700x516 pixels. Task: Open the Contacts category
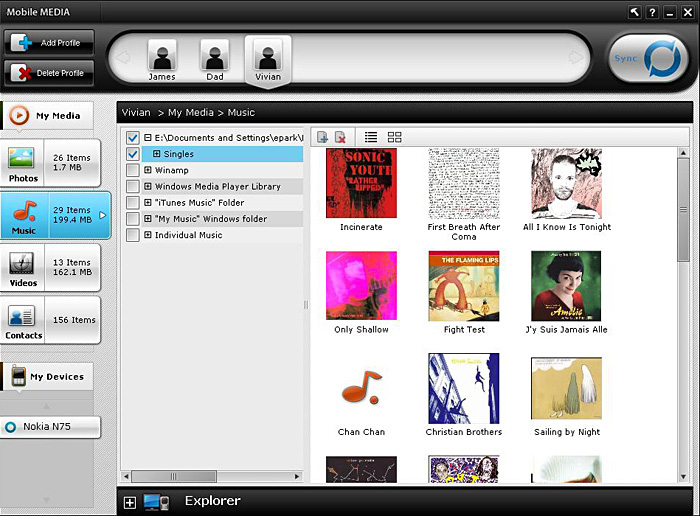tap(50, 320)
